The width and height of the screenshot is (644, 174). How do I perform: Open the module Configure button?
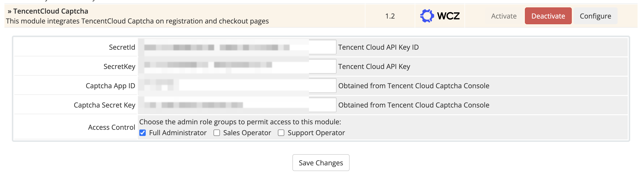click(x=595, y=16)
